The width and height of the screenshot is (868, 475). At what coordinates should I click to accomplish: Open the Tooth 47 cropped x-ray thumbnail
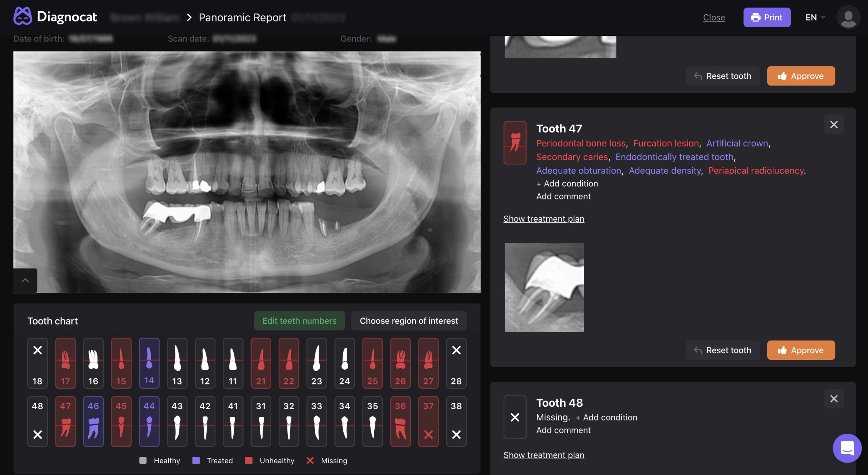point(544,288)
